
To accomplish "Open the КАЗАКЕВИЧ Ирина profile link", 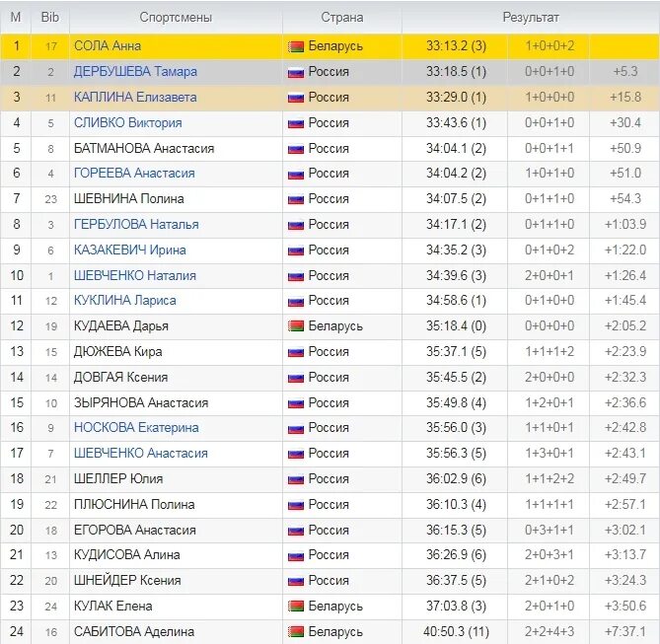I will 129,250.
